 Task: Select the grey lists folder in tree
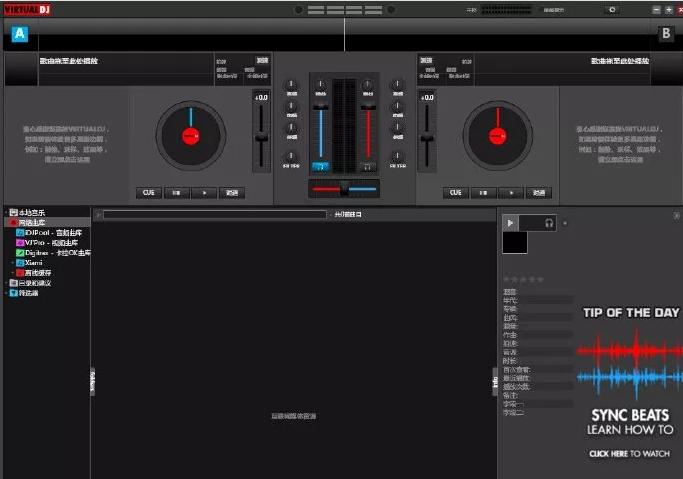(30, 283)
